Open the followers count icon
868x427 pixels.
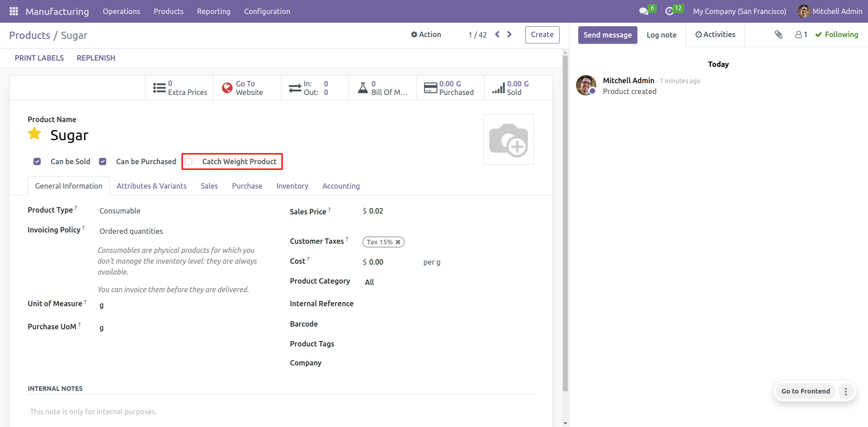[801, 35]
